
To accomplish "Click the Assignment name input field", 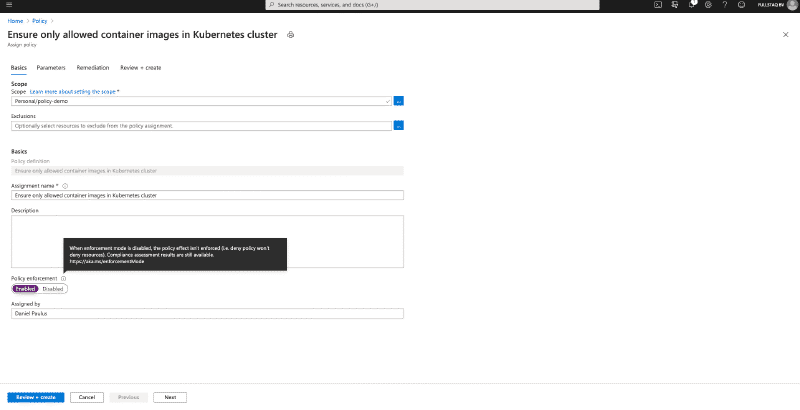I will coord(207,195).
